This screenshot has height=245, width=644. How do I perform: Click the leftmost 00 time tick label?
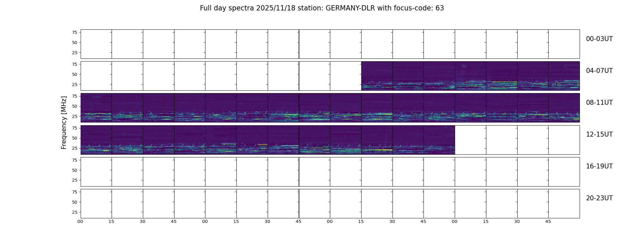pyautogui.click(x=80, y=221)
